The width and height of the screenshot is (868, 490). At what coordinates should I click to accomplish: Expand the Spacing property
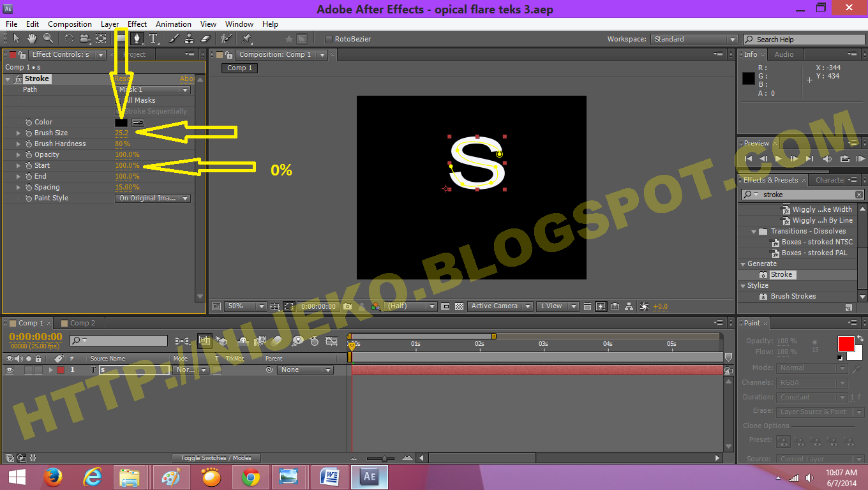(x=19, y=187)
